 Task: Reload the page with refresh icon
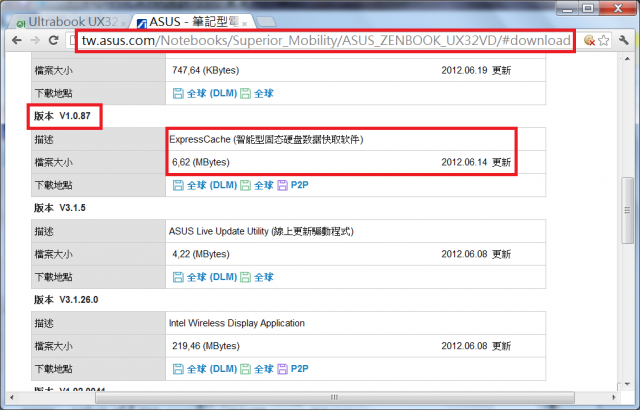point(53,40)
